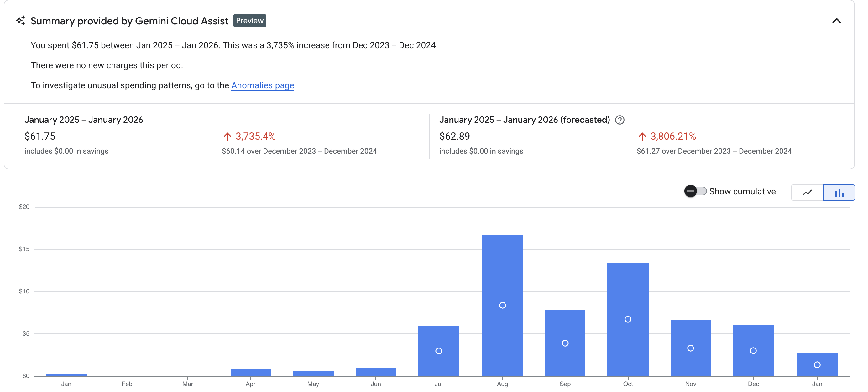
Task: Toggle the Show cumulative switch
Action: (695, 191)
